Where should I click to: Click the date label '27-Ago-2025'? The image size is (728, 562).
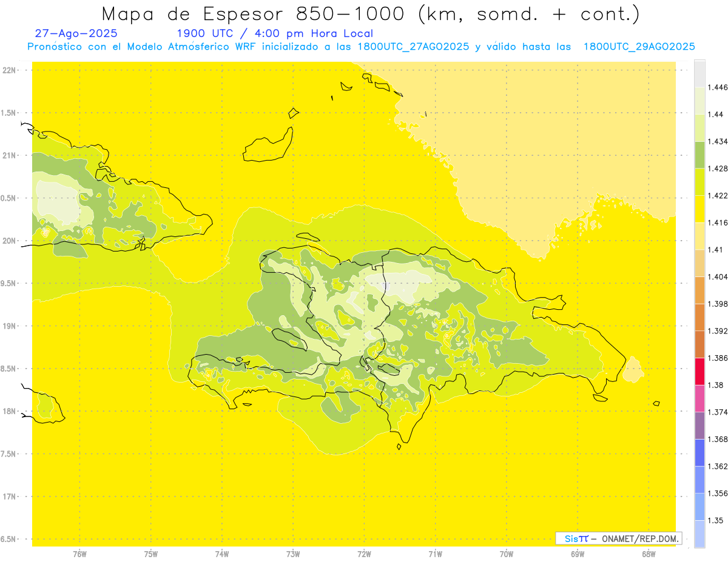point(76,33)
